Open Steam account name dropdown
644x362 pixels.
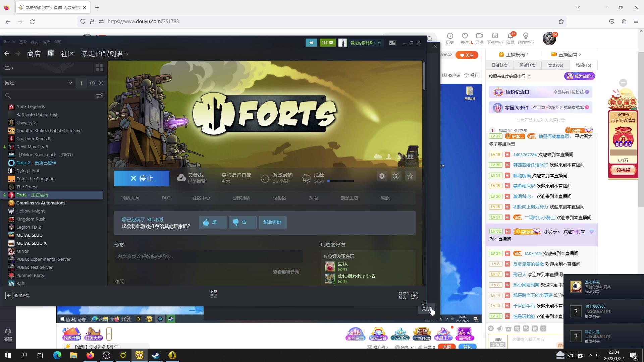tap(365, 43)
